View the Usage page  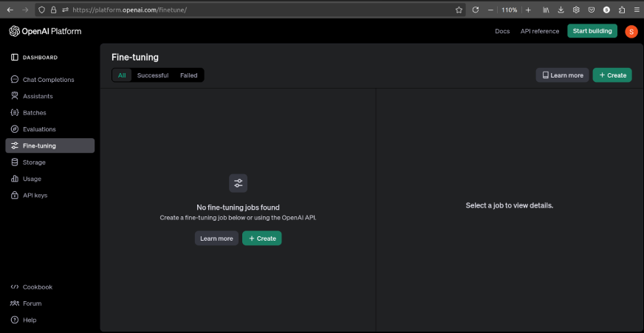coord(50,179)
